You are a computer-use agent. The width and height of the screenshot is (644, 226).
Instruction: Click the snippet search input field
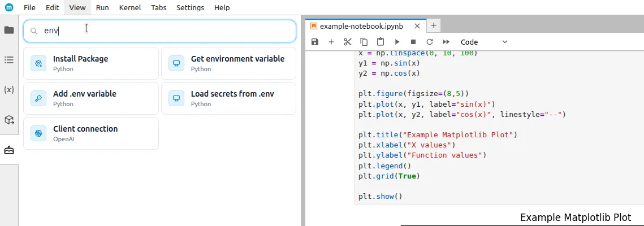coord(164,31)
